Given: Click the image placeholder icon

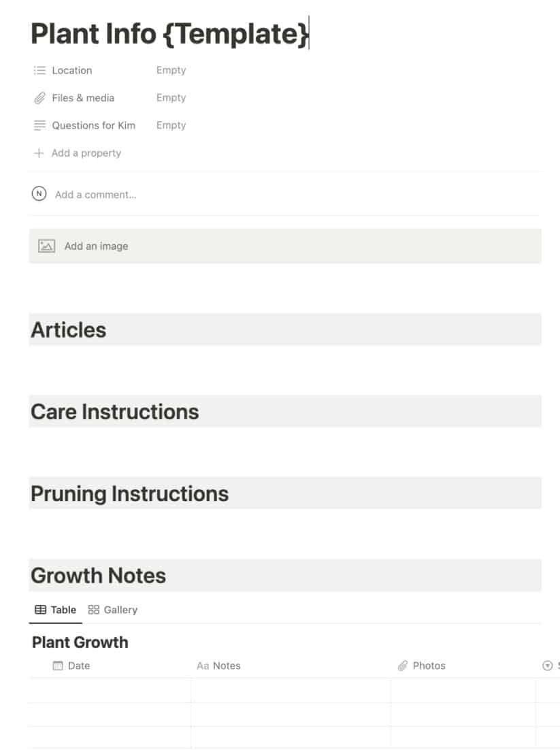Looking at the screenshot, I should [x=46, y=246].
